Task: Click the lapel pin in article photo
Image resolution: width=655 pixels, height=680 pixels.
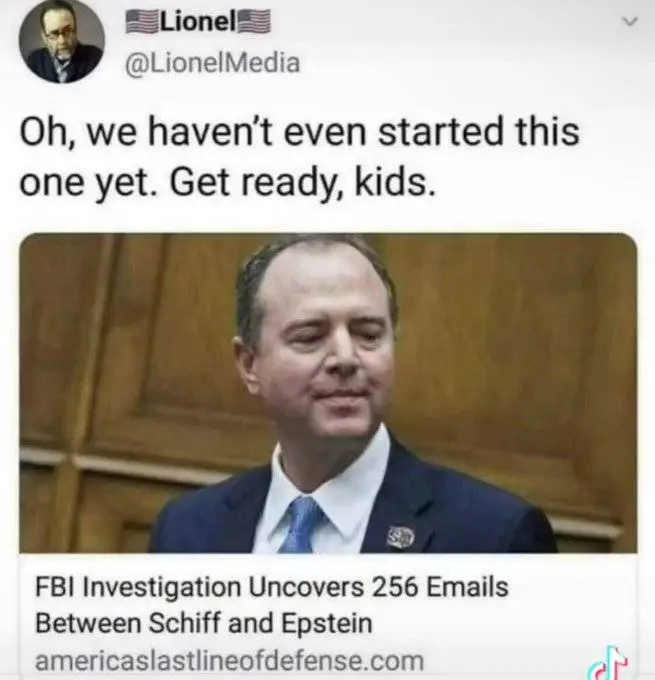Action: point(401,538)
